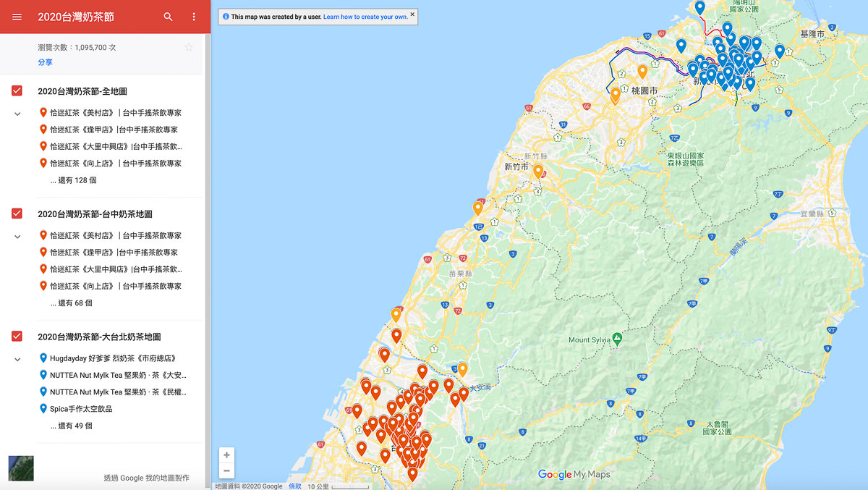Open the hamburger menu in the red header
The height and width of the screenshot is (490, 868).
[x=17, y=17]
